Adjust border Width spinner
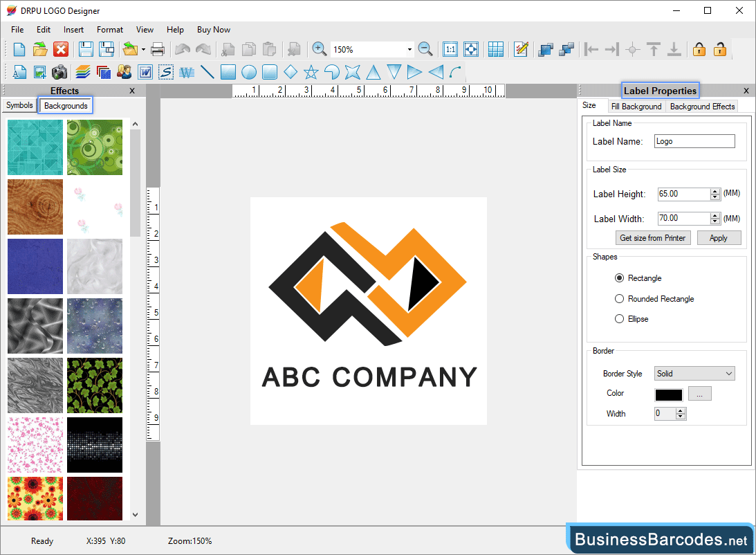This screenshot has width=756, height=555. tap(681, 414)
